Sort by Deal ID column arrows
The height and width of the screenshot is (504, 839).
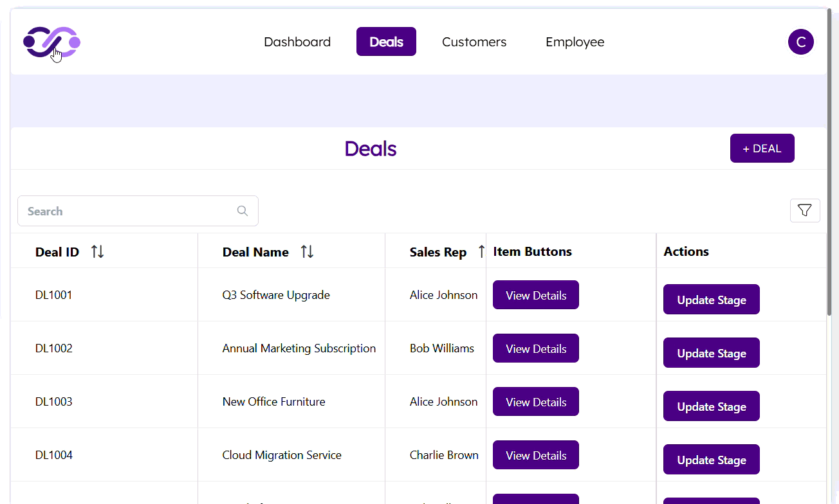[x=97, y=251]
